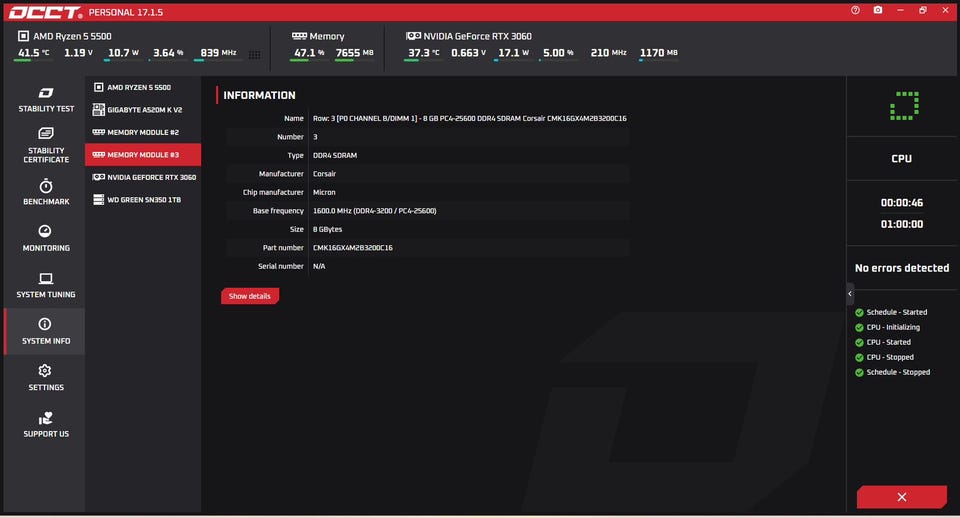Collapse the right test status panel
Viewport: 960px width, 518px height.
850,294
